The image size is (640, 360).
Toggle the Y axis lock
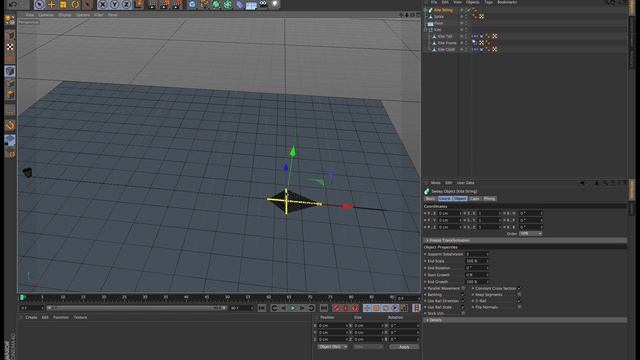click(x=115, y=4)
